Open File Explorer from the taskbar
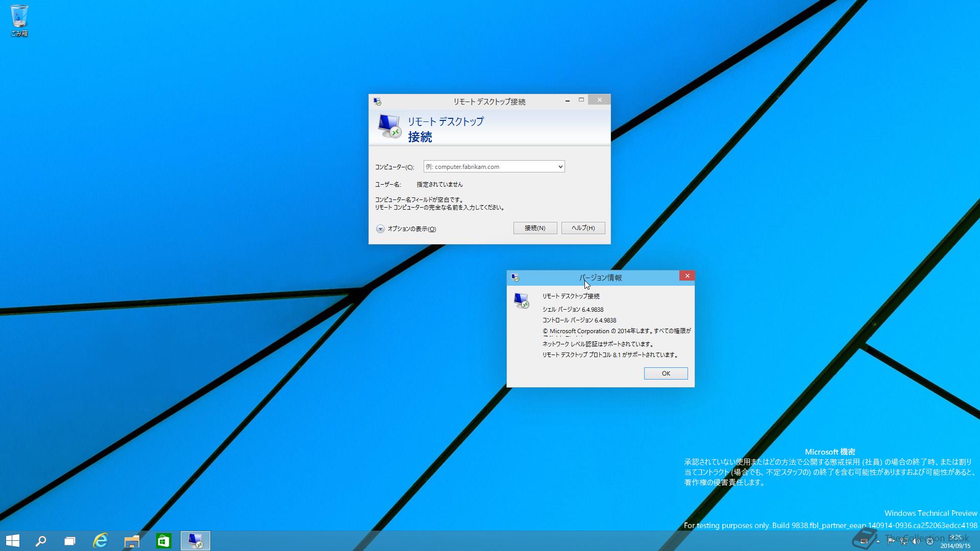Screen dimensions: 980x551 coord(132,541)
